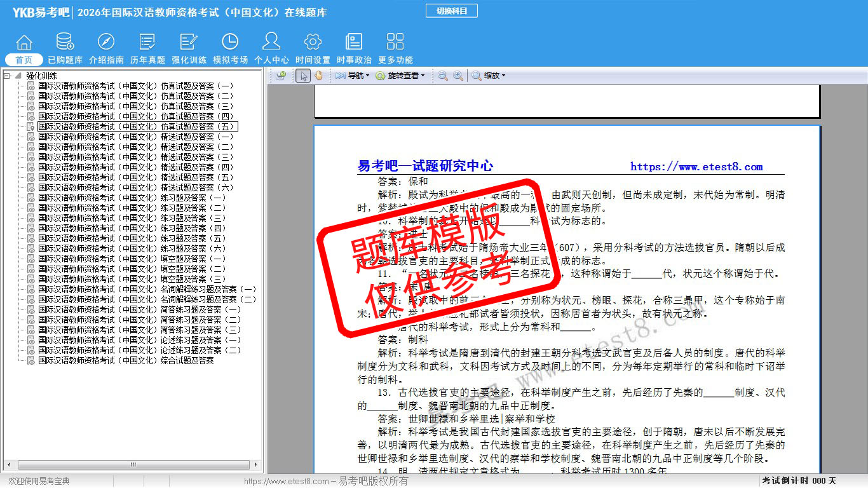This screenshot has width=868, height=488.
Task: Select 仿真试题及答案（一） in the tree
Action: (x=135, y=86)
